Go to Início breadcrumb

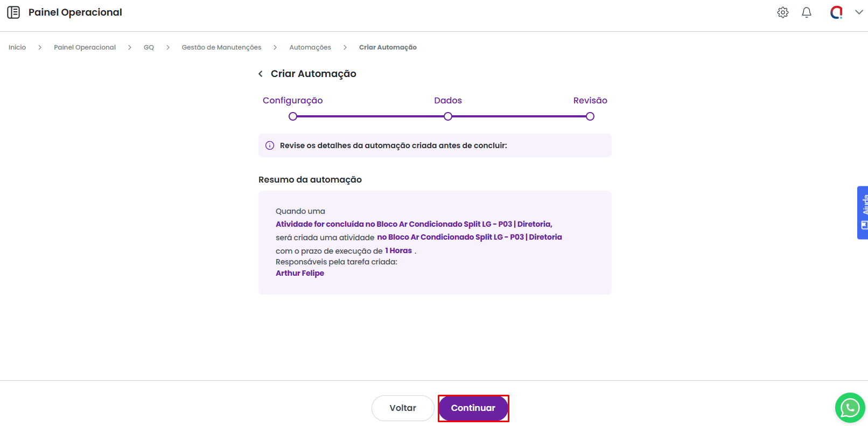tap(17, 47)
